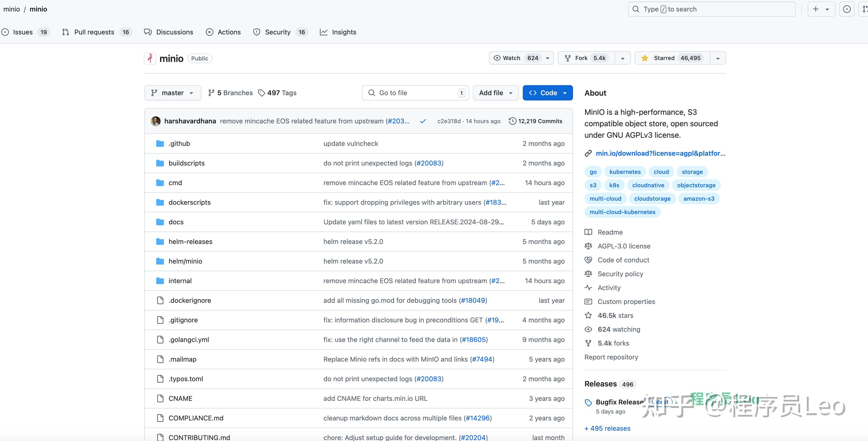Open the AGPL-3.0 license scale icon
The height and width of the screenshot is (441, 868).
tap(588, 246)
